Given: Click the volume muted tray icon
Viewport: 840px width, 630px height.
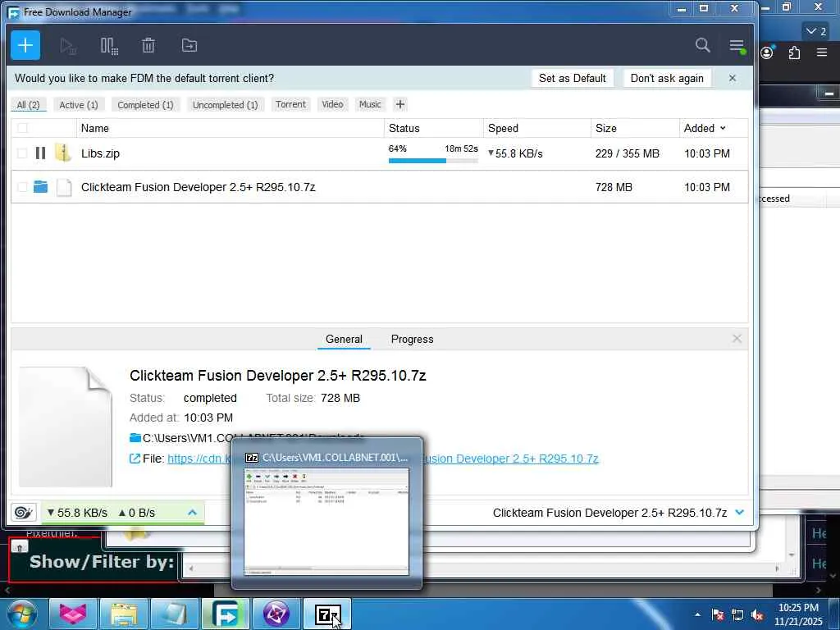Looking at the screenshot, I should coord(757,615).
